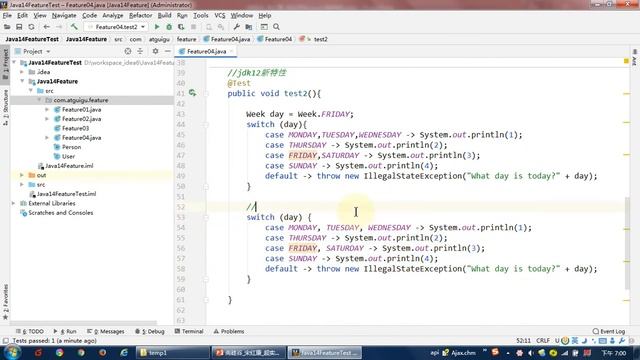Open Project Structure toolbar icon
640x360 pixels.
[249, 27]
